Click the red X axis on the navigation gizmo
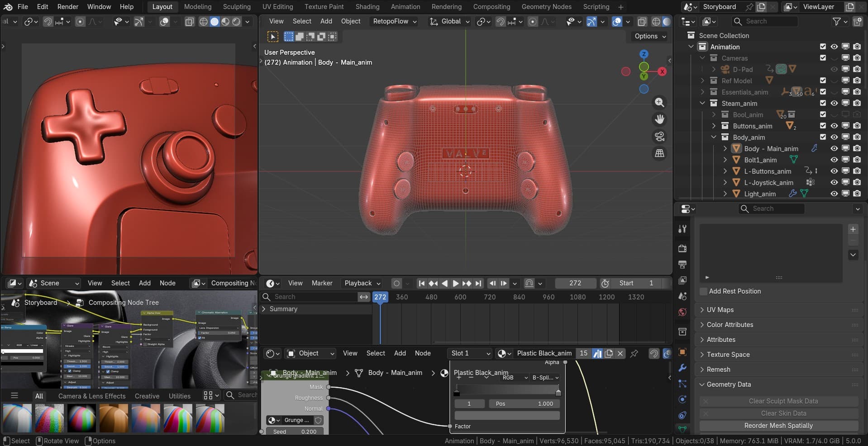Viewport: 868px width, 446px height. (662, 71)
